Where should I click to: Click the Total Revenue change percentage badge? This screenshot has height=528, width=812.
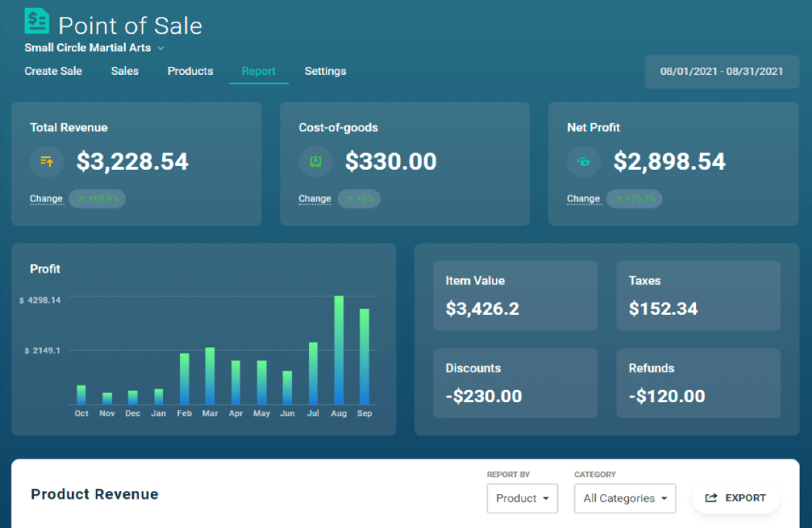tap(97, 198)
